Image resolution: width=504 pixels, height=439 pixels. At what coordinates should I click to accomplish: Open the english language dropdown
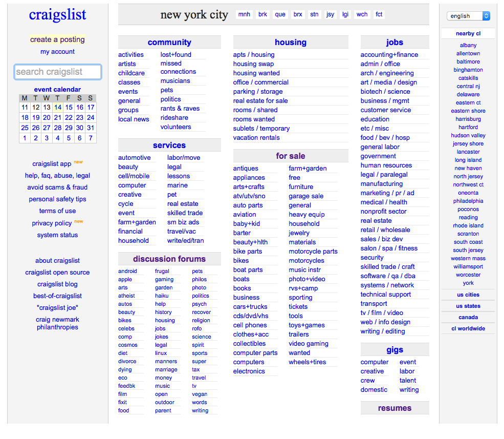[x=468, y=16]
